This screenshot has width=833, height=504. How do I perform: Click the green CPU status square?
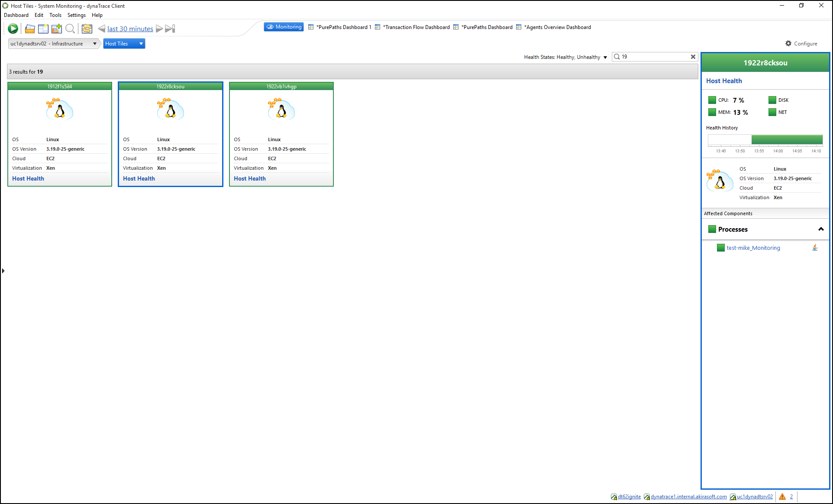click(712, 100)
